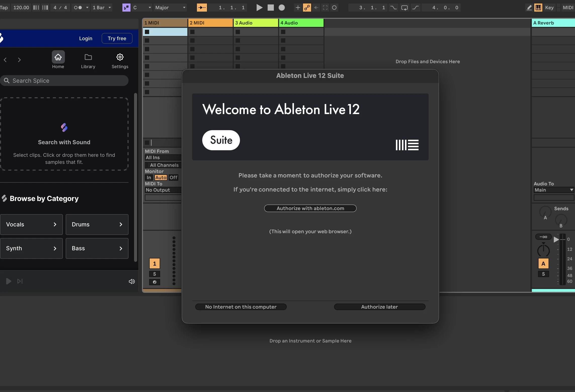Click Splice preview volume speaker icon
The width and height of the screenshot is (575, 392).
[x=132, y=281]
